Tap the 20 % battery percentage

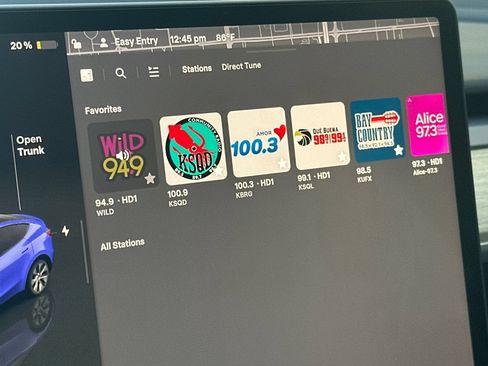[x=21, y=45]
